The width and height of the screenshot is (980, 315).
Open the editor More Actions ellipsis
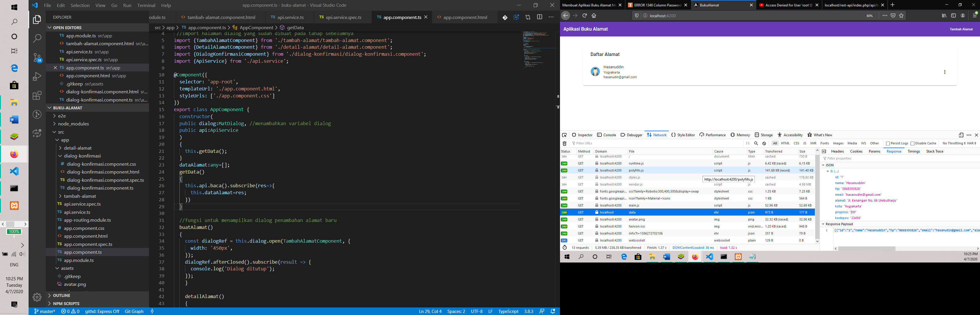click(551, 17)
